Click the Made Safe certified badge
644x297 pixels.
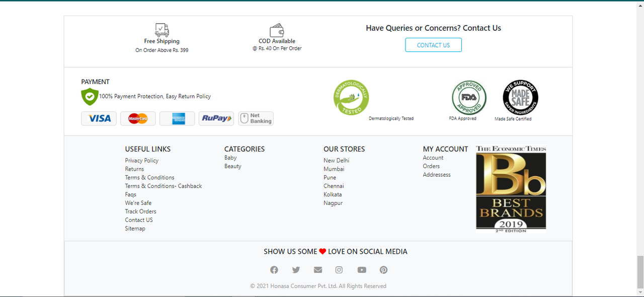pyautogui.click(x=521, y=98)
